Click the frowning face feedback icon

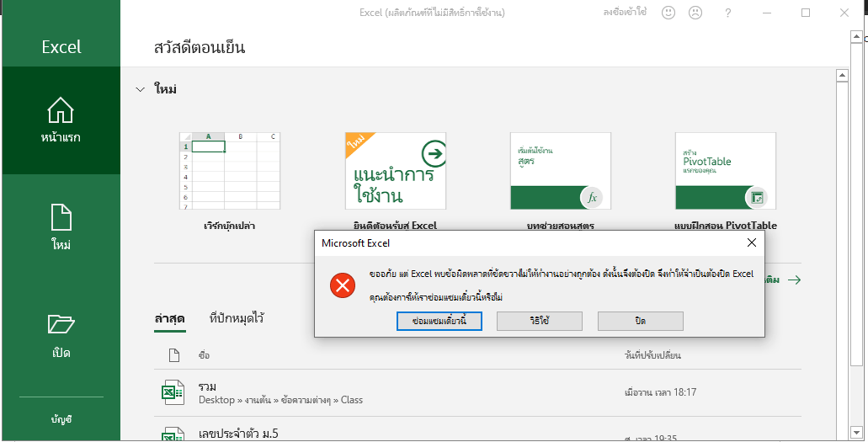click(695, 12)
